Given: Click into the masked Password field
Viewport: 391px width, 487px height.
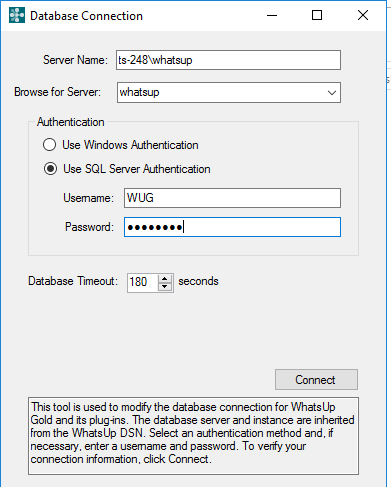Looking at the screenshot, I should tap(232, 227).
